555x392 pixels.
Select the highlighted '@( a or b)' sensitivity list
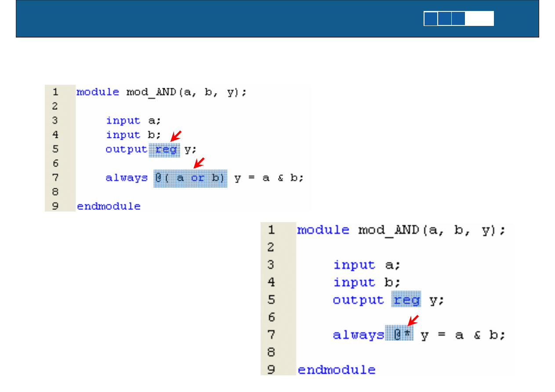click(190, 178)
